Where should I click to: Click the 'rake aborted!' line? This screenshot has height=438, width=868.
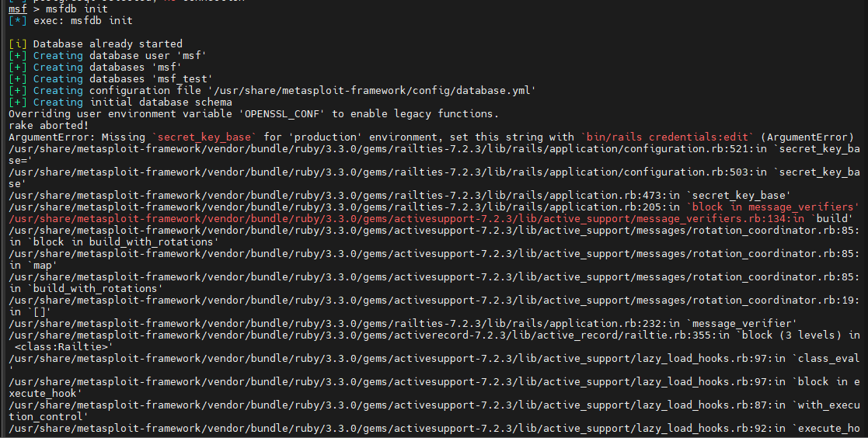click(49, 126)
